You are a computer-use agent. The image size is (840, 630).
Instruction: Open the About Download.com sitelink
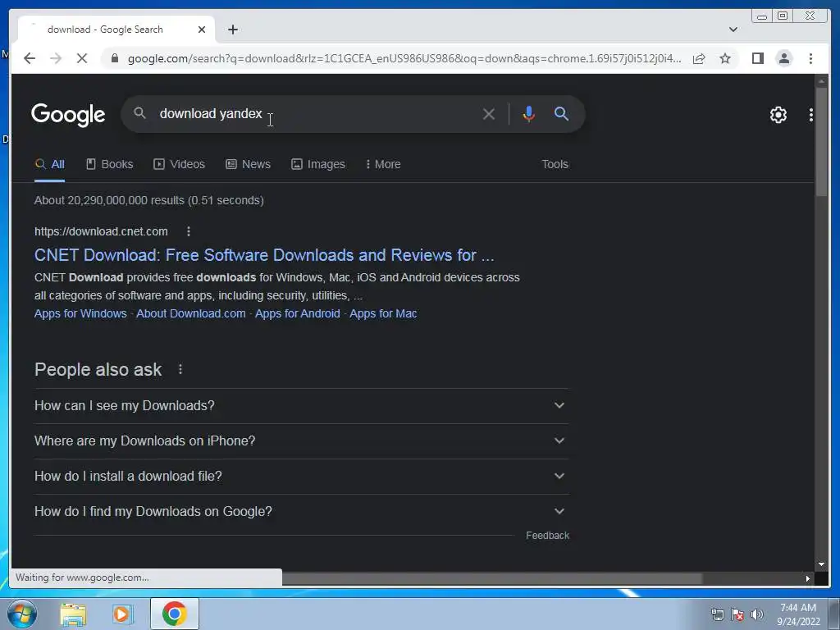tap(190, 314)
